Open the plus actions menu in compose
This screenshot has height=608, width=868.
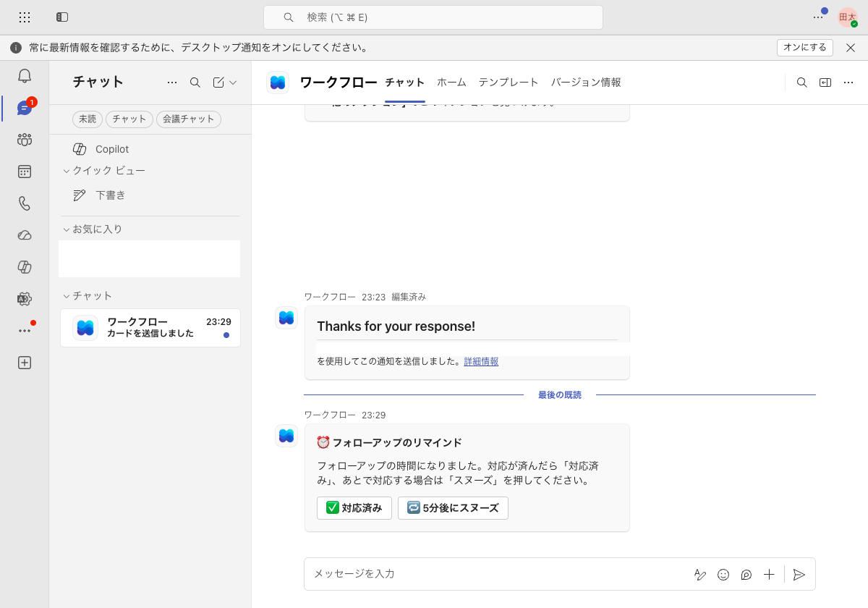[x=769, y=575]
